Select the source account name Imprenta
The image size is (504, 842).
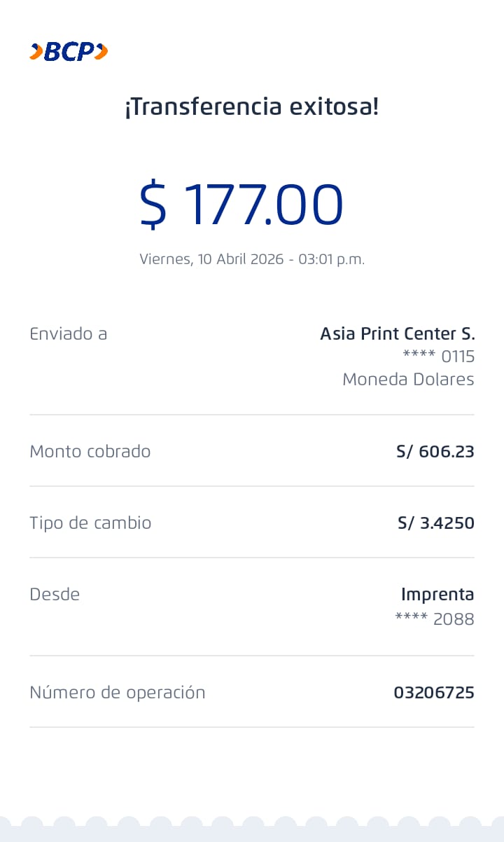click(437, 595)
